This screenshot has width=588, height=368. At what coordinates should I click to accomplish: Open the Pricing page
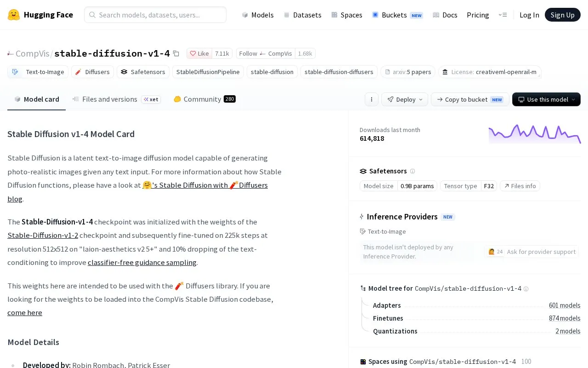[x=478, y=15]
